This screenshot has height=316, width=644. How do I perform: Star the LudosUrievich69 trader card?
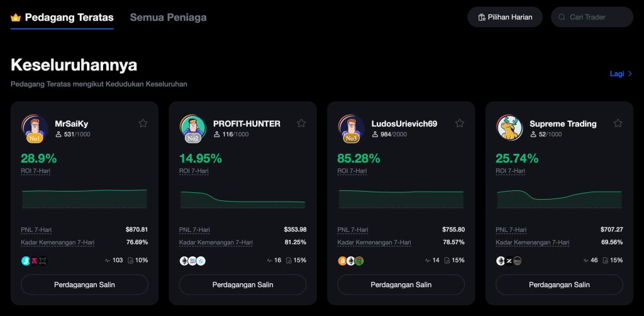coord(460,123)
